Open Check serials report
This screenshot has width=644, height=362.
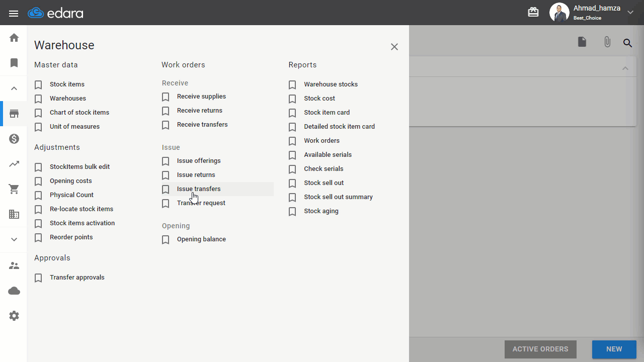(x=324, y=169)
